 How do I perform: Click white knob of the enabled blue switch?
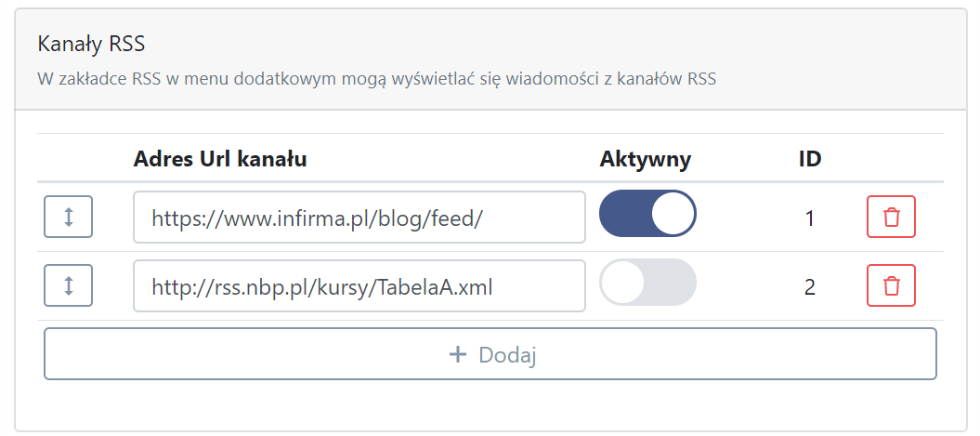(x=673, y=213)
